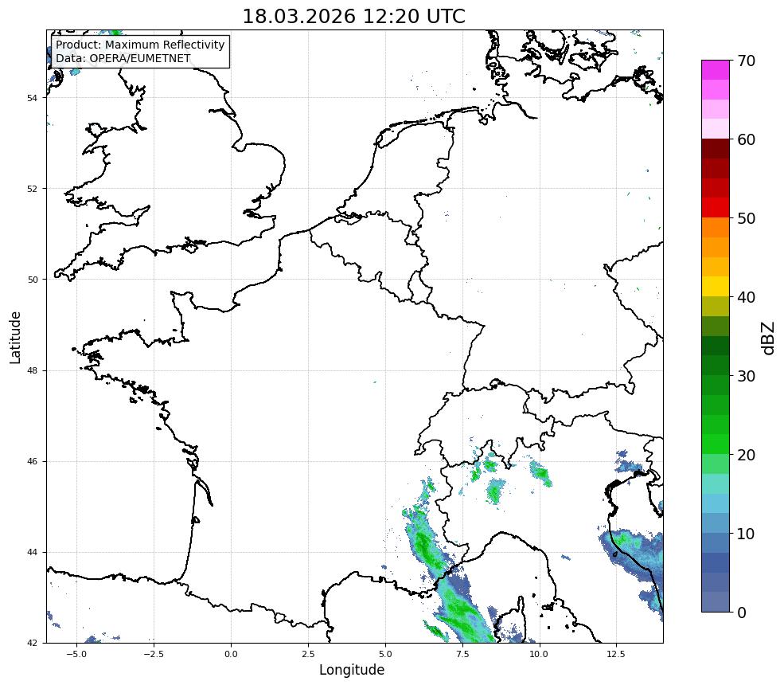Click the colorbar tick label "60"

point(746,139)
